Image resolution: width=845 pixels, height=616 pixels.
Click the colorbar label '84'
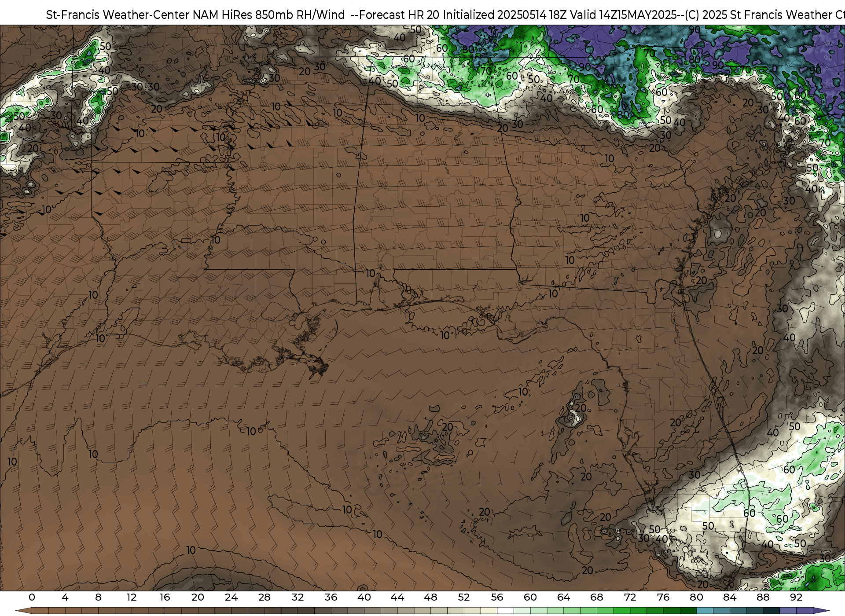coord(730,597)
